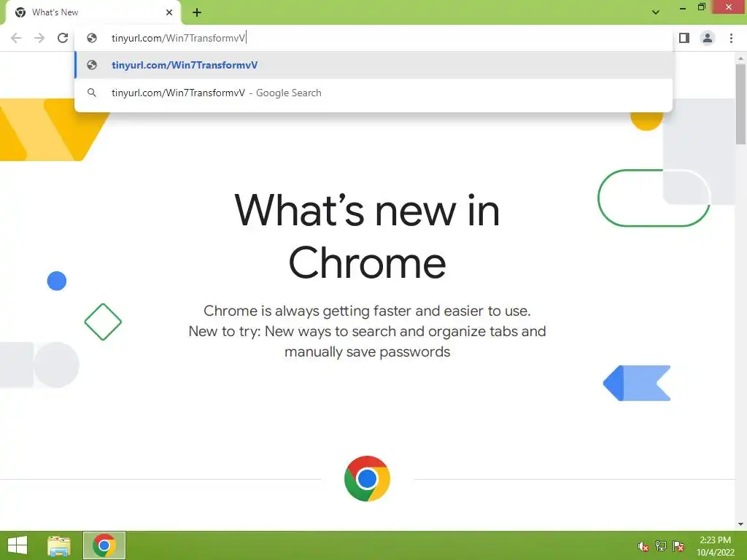Choose the Google Search suggestion for tinyurl.com/Win7TransformvV
747x560 pixels.
coord(373,93)
